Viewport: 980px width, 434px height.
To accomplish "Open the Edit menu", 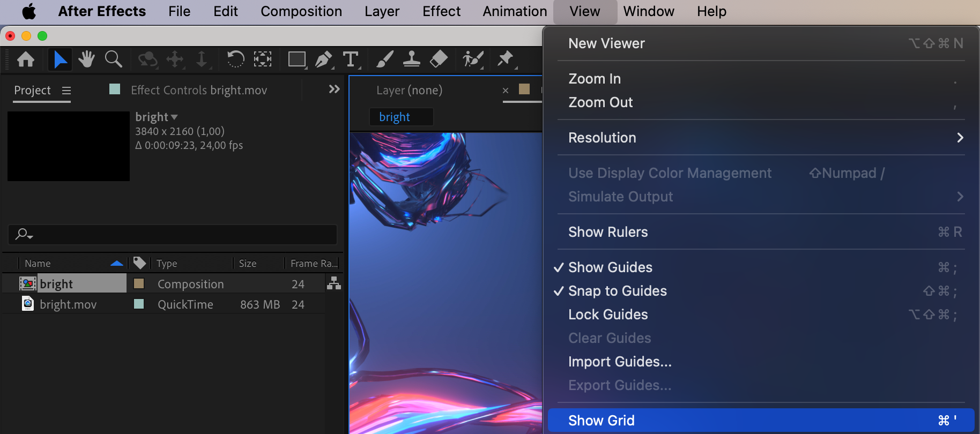I will coord(226,11).
